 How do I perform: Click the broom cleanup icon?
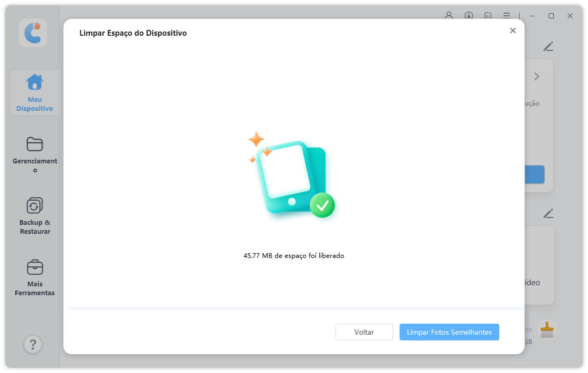(x=547, y=330)
